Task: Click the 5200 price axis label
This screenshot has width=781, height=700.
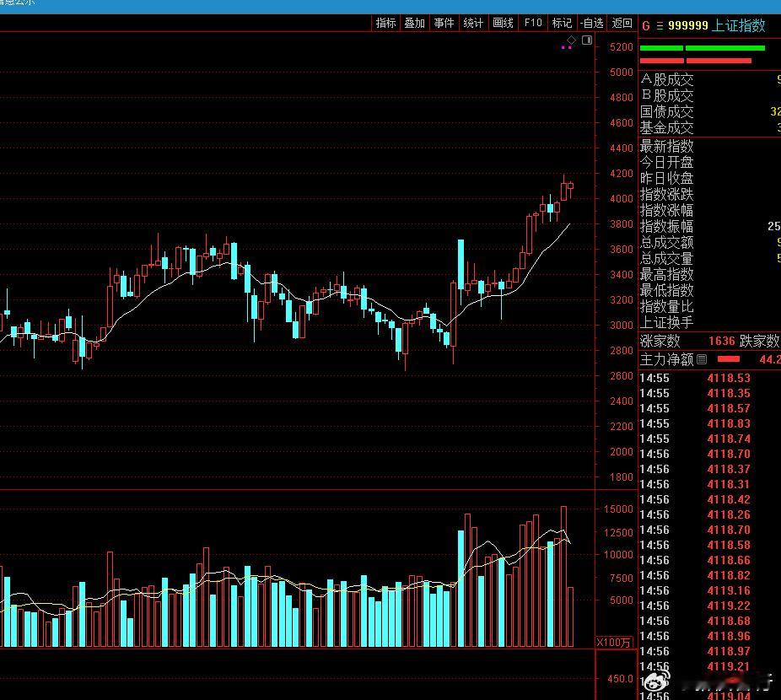Action: [621, 47]
